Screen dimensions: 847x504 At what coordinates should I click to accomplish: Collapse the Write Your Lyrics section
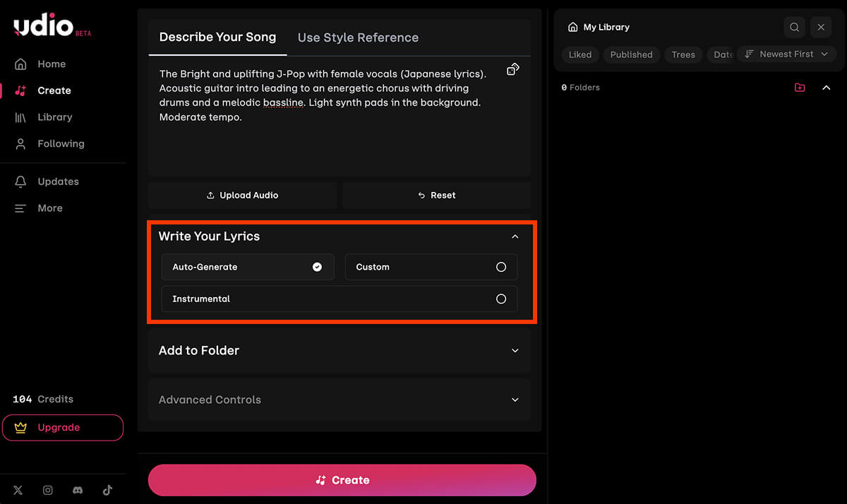click(515, 236)
